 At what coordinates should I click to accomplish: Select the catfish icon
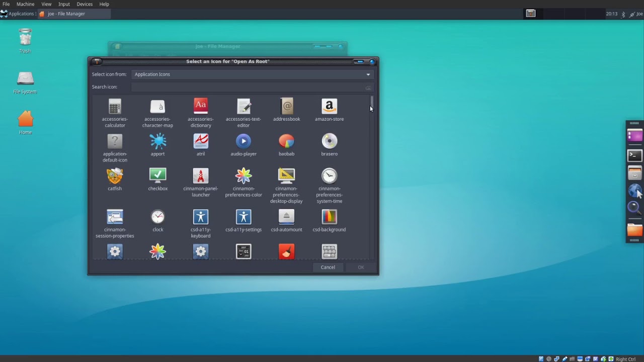[x=115, y=176]
